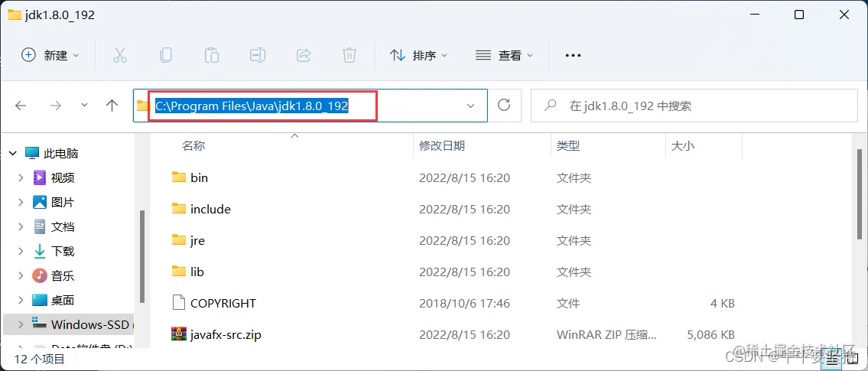The height and width of the screenshot is (371, 868).
Task: Click the file list vertical scrollbar
Action: [859, 194]
